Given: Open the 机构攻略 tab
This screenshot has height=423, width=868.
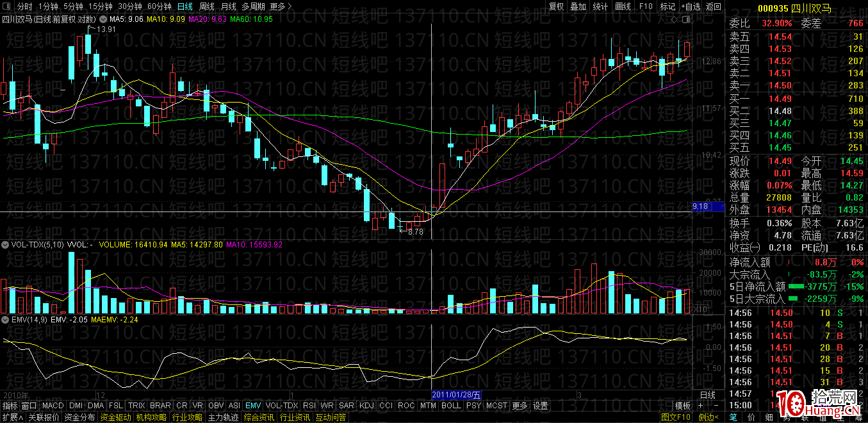Looking at the screenshot, I should (x=152, y=417).
